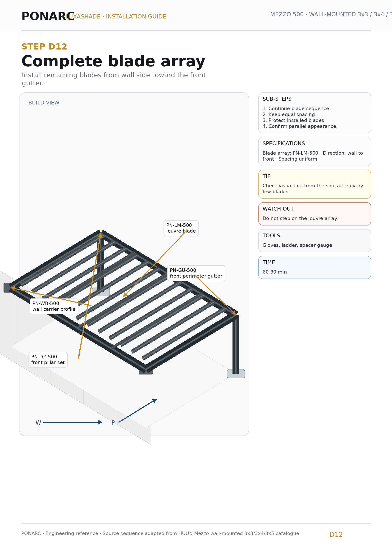Click the PONARC logo text
The image size is (392, 554).
[x=48, y=16]
